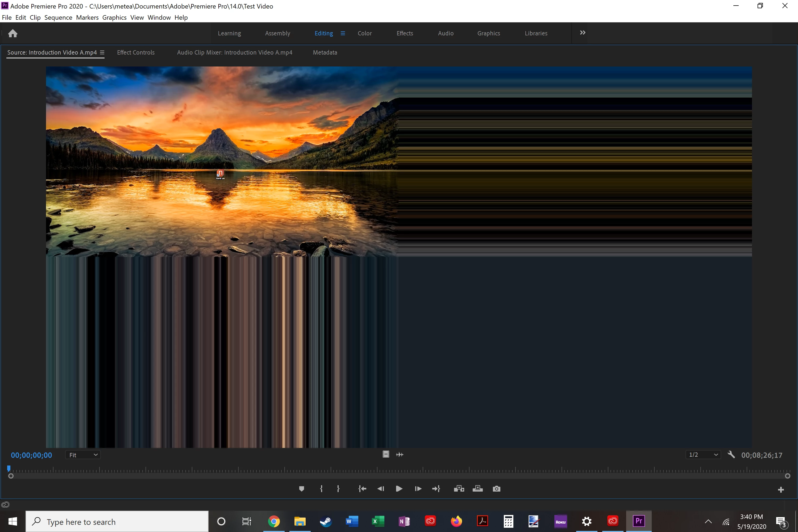Open source monitor wrench settings
Viewport: 798px width, 532px height.
pyautogui.click(x=731, y=455)
